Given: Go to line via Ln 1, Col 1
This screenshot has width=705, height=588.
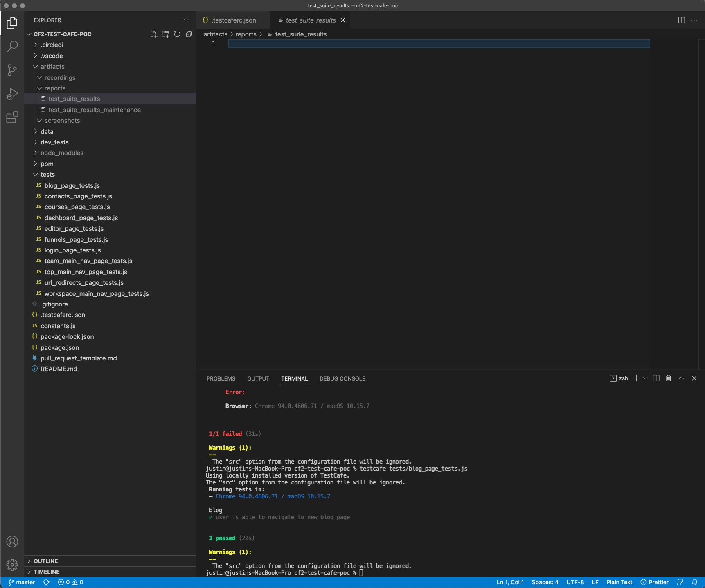Looking at the screenshot, I should point(510,582).
